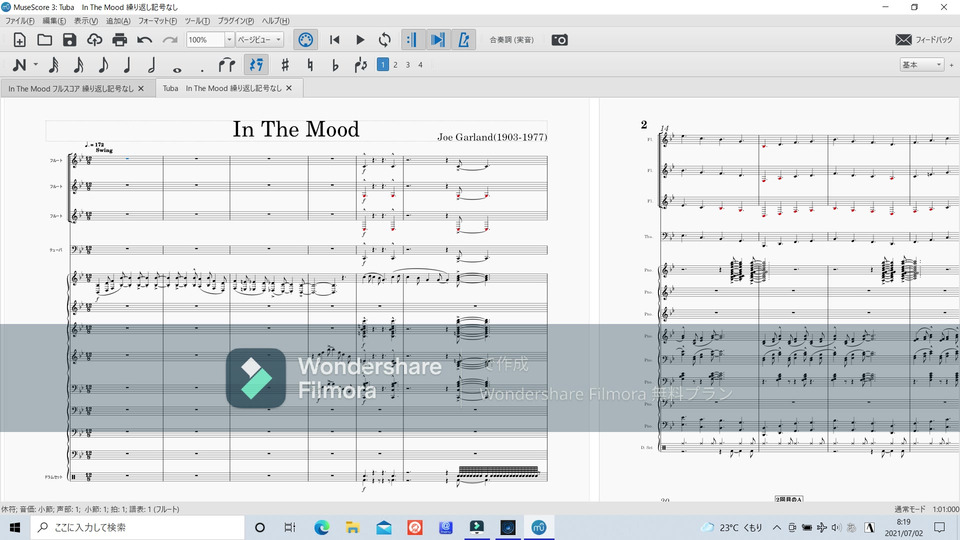Apply the sharp accidental
This screenshot has width=960, height=540.
pyautogui.click(x=285, y=64)
